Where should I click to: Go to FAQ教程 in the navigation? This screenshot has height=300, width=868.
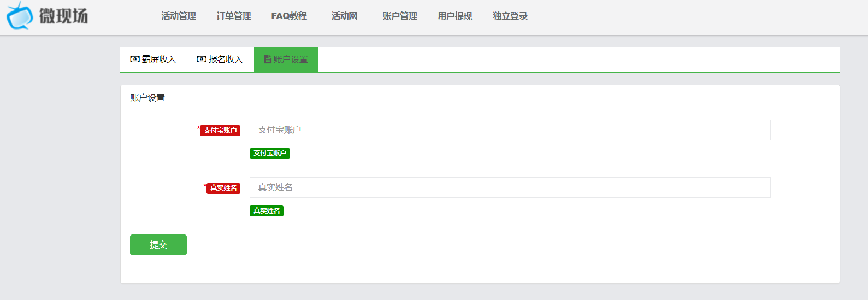click(289, 16)
